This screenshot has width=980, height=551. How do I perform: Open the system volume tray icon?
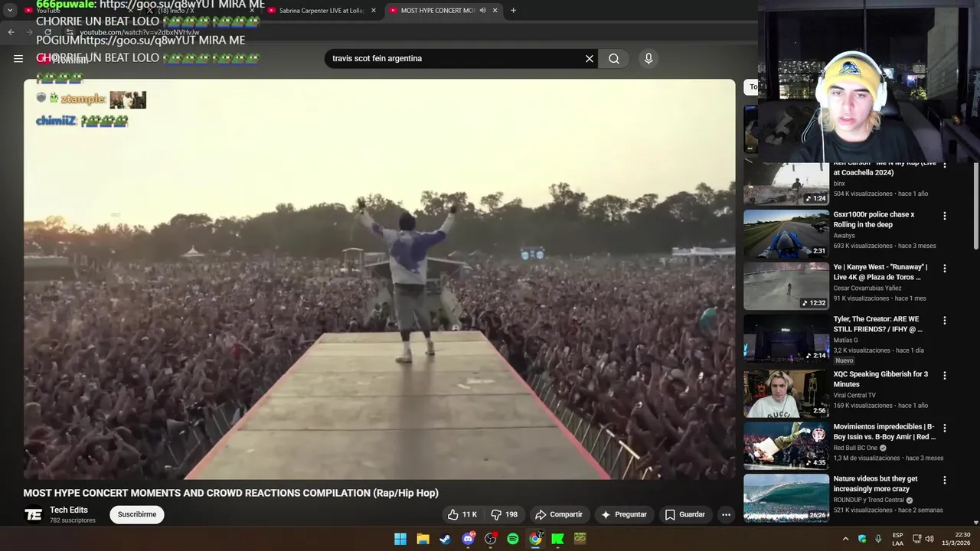tap(929, 539)
